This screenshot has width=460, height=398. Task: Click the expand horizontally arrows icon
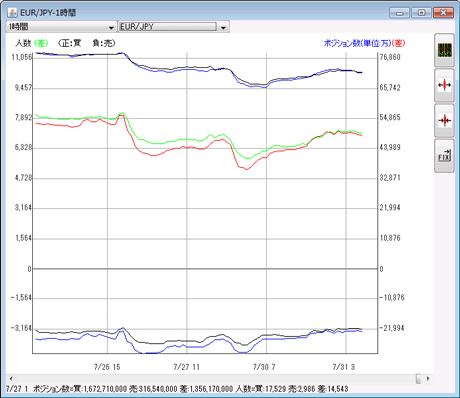(x=444, y=85)
